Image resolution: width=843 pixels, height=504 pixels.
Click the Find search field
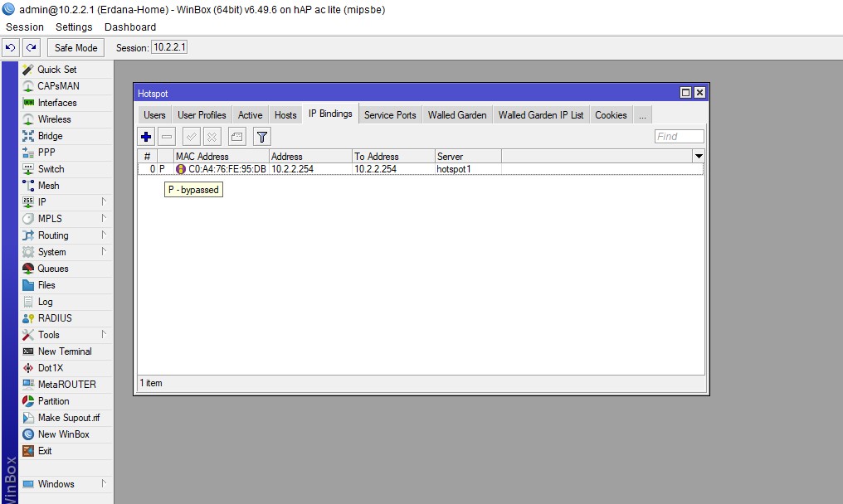(x=679, y=137)
